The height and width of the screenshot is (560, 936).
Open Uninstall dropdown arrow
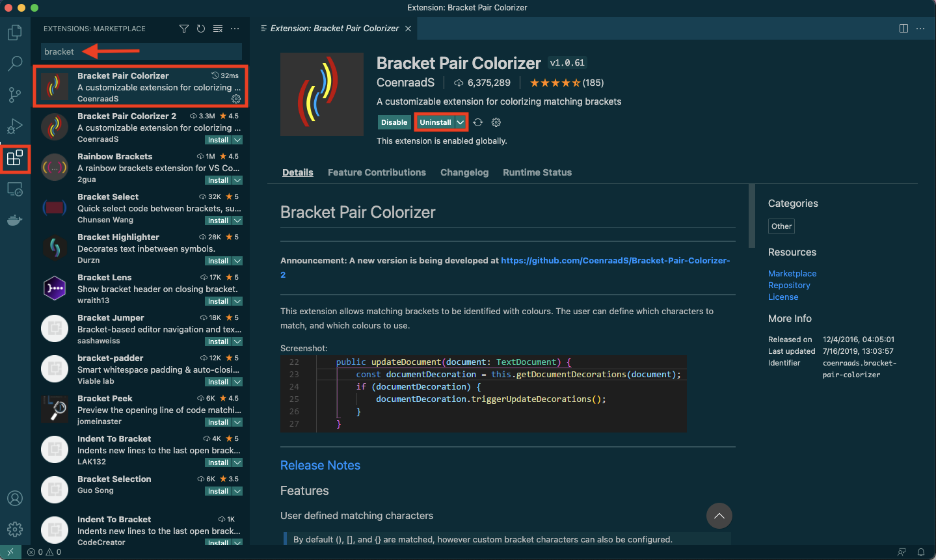click(461, 122)
